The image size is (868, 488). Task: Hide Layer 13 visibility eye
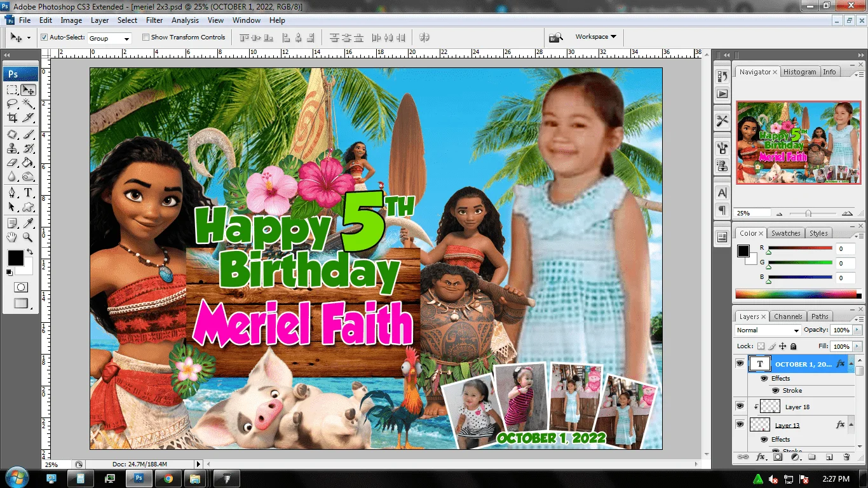click(740, 424)
